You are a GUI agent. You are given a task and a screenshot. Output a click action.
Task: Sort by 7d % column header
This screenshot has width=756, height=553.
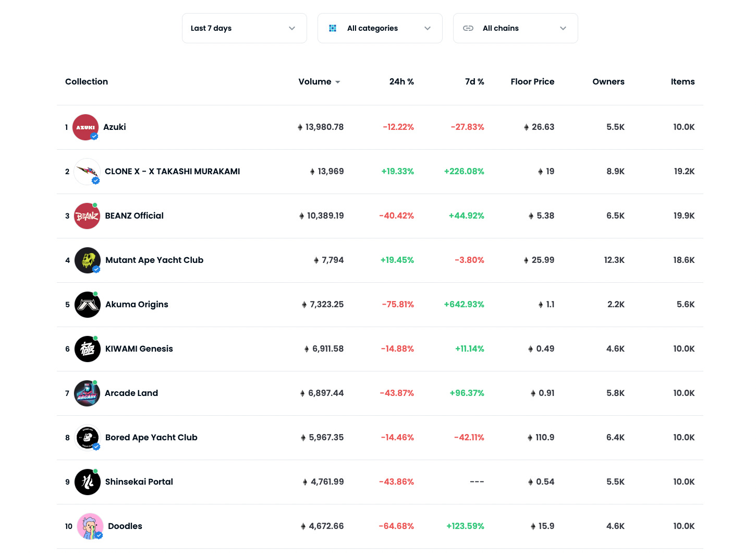474,82
